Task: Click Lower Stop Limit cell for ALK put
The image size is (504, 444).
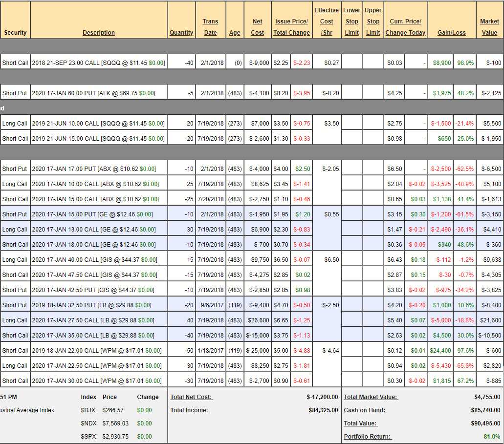Action: (x=352, y=93)
